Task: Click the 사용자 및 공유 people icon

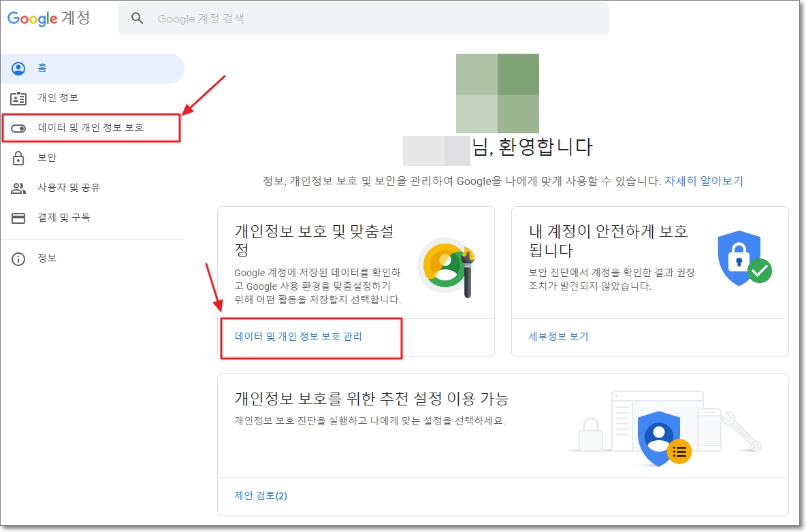Action: tap(18, 188)
